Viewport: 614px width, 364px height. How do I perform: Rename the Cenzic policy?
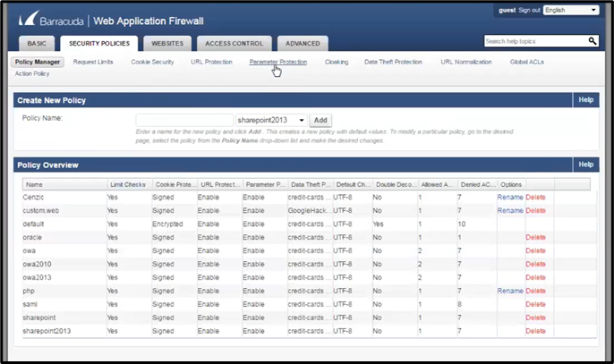509,197
